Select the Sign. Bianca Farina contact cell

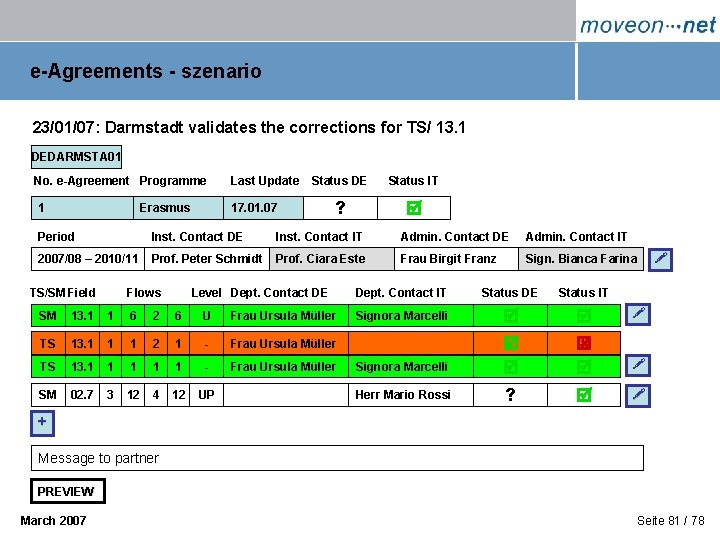point(581,259)
